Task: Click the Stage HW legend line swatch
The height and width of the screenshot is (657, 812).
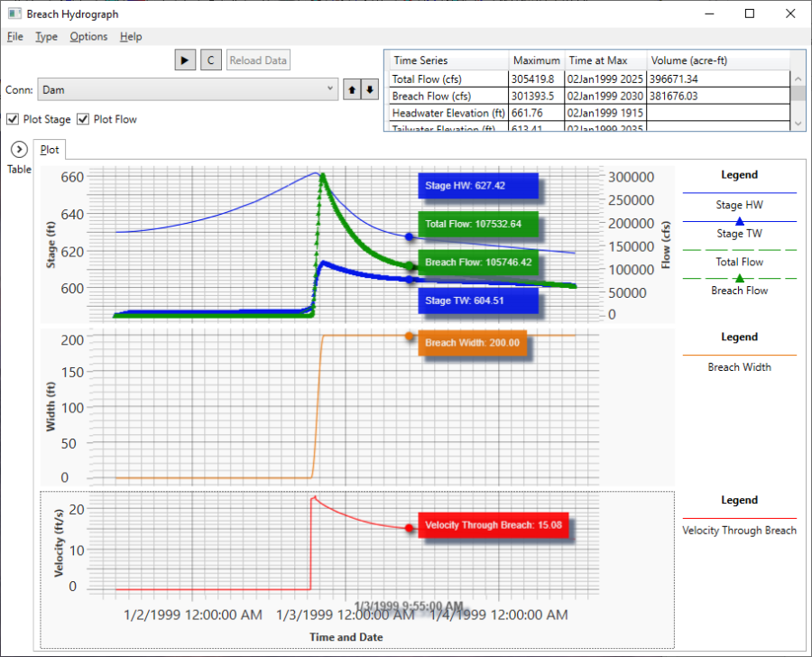Action: click(739, 193)
